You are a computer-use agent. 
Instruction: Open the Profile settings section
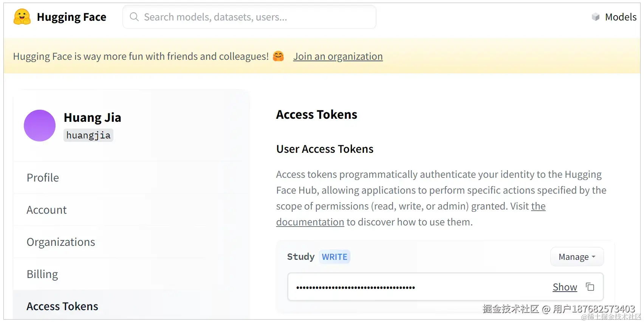43,178
